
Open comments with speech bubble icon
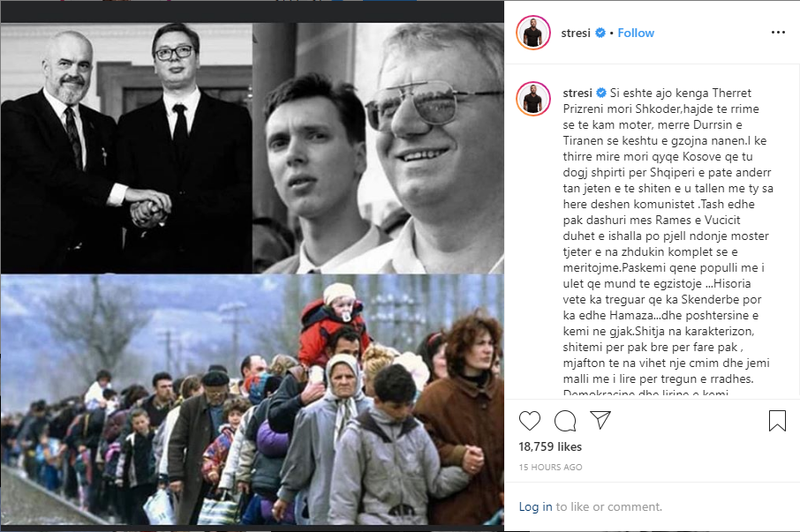point(565,421)
